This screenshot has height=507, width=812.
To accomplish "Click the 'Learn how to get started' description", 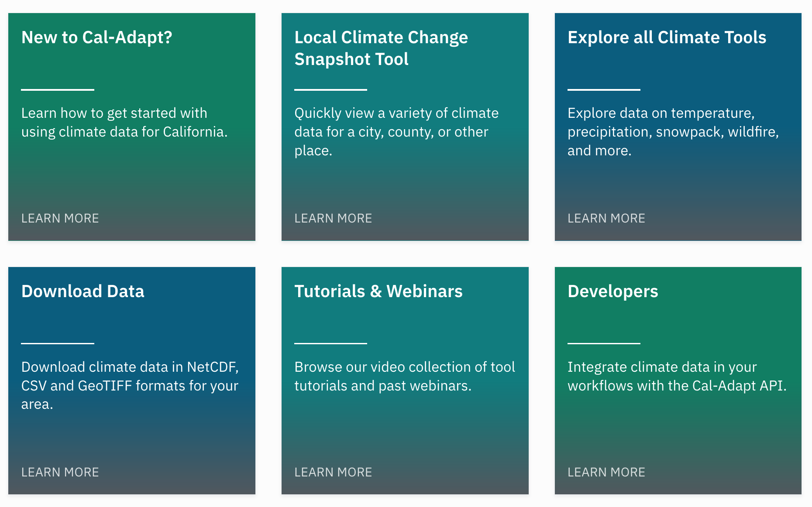I will pyautogui.click(x=124, y=123).
